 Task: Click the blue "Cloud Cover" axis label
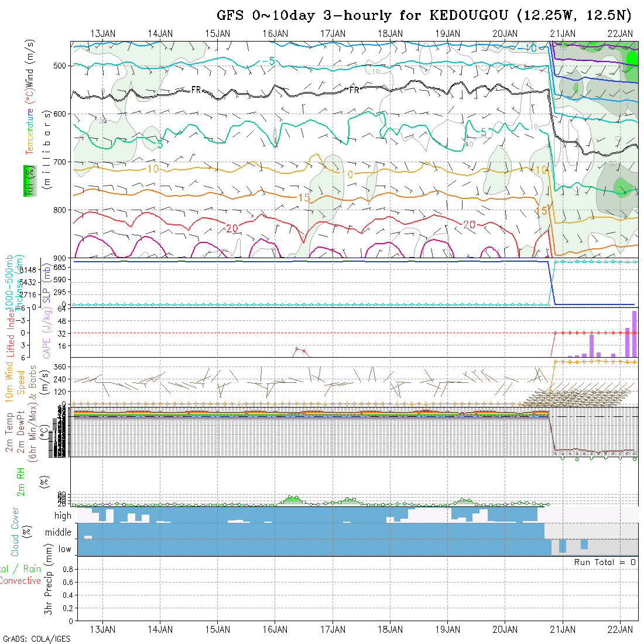coord(15,532)
